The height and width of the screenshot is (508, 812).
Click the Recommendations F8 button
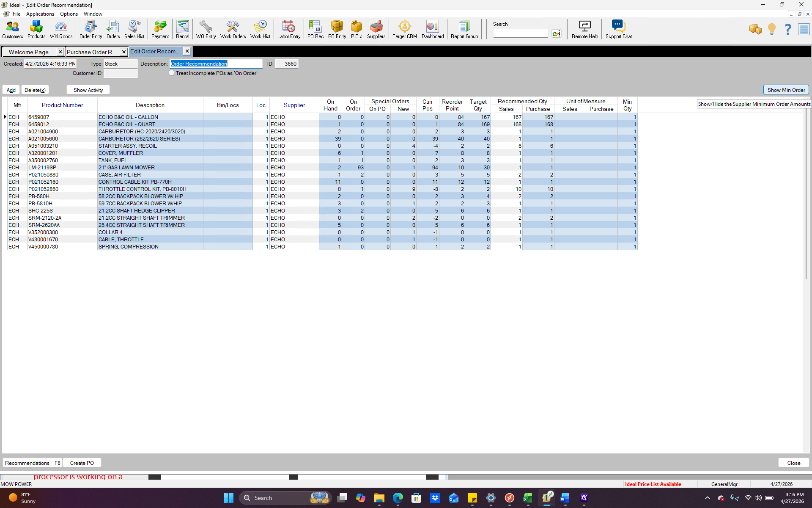(x=33, y=463)
